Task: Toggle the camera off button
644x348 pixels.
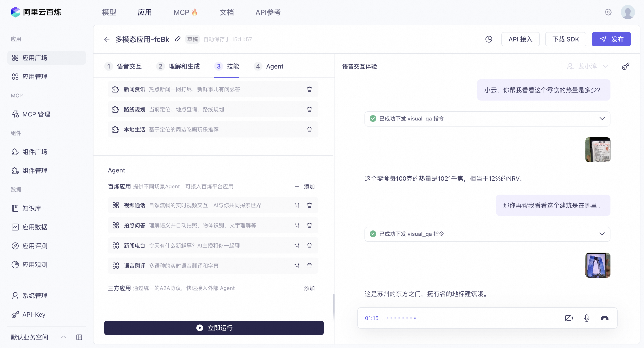Action: (569, 318)
